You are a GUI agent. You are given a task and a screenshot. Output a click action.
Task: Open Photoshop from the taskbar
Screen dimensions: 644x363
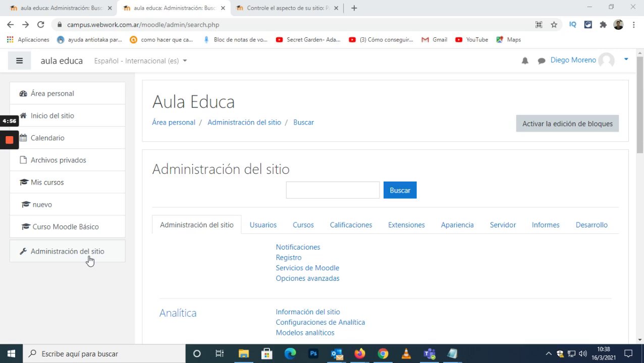[x=313, y=353]
